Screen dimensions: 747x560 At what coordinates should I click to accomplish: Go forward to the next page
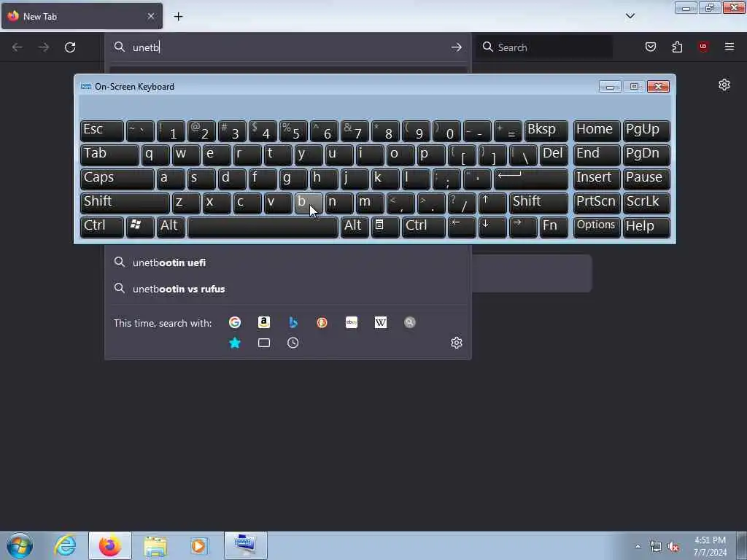pyautogui.click(x=44, y=47)
